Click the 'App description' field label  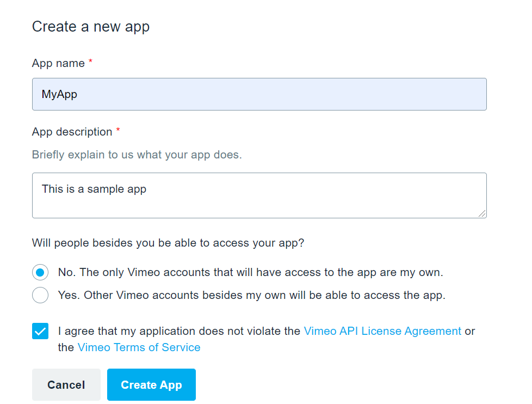point(72,132)
